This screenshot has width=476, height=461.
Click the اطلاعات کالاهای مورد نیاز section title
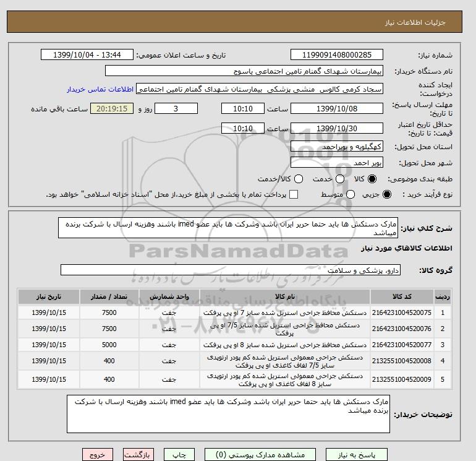pos(407,249)
